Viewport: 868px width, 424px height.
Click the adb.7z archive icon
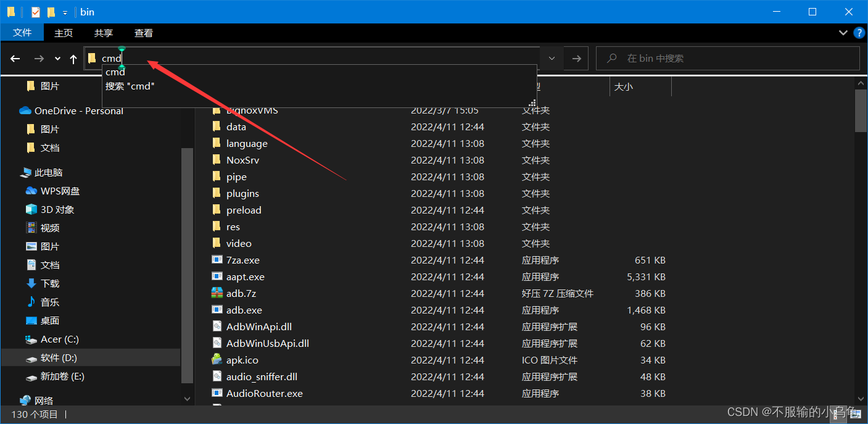pos(217,293)
